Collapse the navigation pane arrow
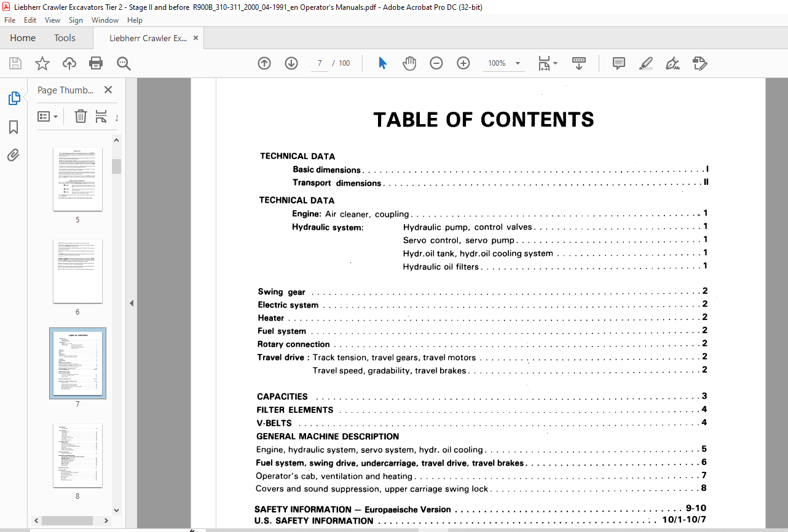This screenshot has height=532, width=788. [x=132, y=303]
